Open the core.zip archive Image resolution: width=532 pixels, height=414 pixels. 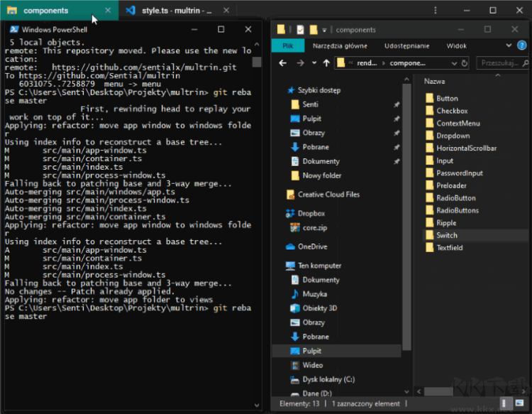click(x=314, y=228)
